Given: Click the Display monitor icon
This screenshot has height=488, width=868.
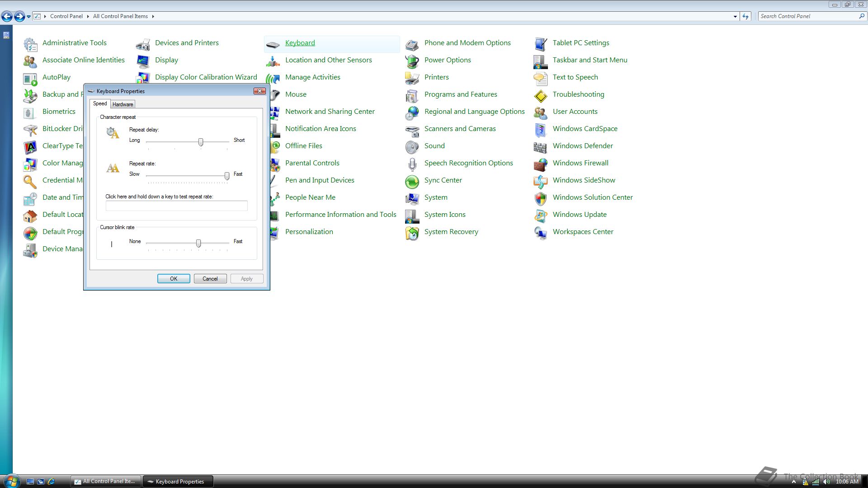Looking at the screenshot, I should click(x=143, y=61).
